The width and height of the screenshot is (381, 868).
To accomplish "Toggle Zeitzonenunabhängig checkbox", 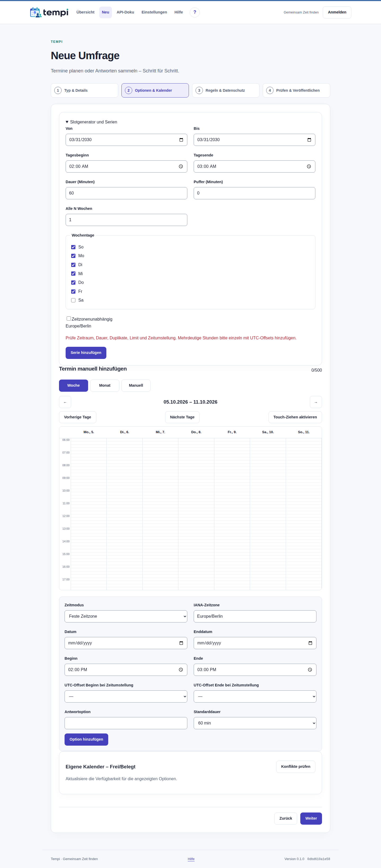I will [x=69, y=318].
